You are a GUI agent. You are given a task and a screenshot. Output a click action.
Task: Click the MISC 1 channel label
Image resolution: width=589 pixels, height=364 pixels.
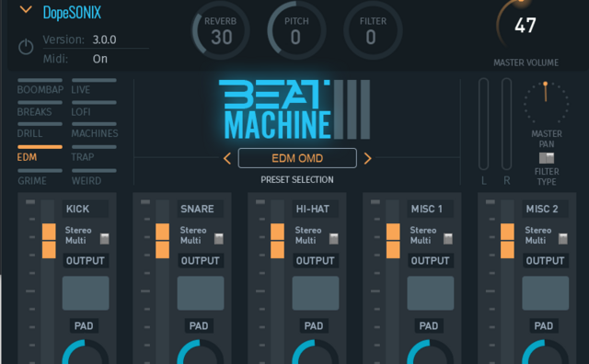(x=430, y=209)
